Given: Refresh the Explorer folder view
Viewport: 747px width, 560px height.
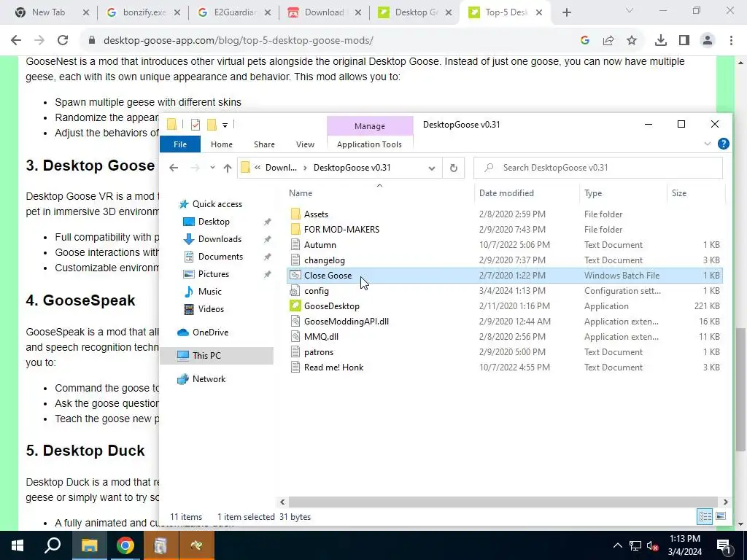Looking at the screenshot, I should (x=454, y=168).
